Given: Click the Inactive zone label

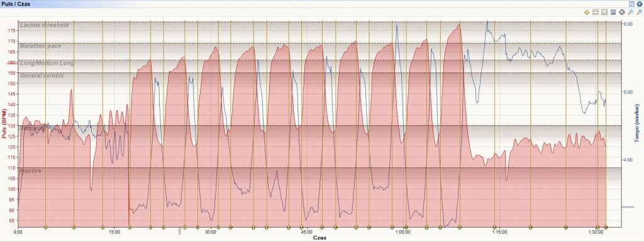Looking at the screenshot, I should (x=30, y=170).
